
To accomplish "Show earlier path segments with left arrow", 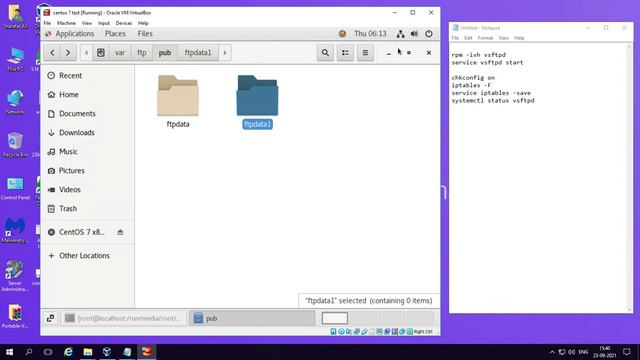I will click(86, 53).
